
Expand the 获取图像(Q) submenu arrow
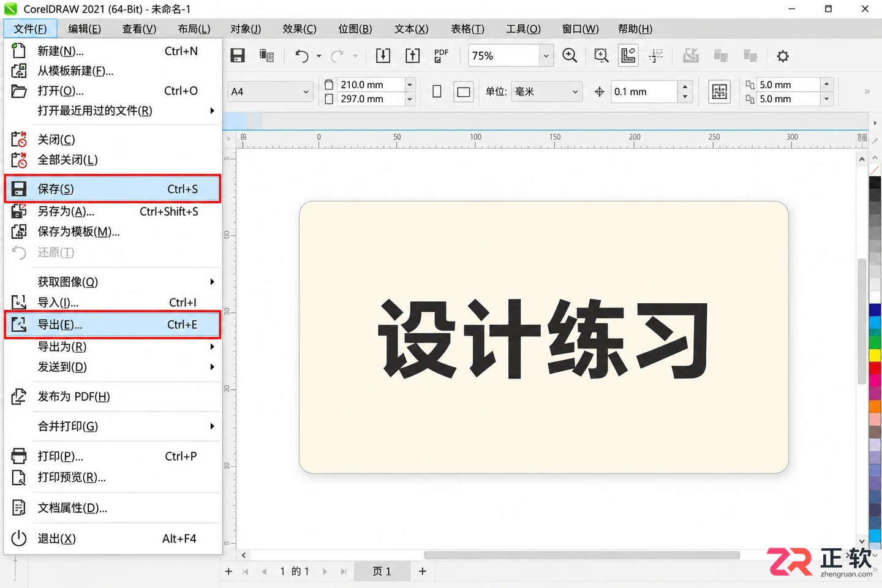pos(212,282)
